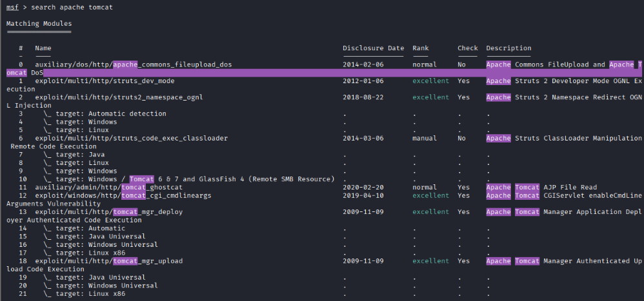Select module exploit/multi/http/struts2_namespace_ognl
Image resolution: width=644 pixels, height=301 pixels.
click(119, 97)
